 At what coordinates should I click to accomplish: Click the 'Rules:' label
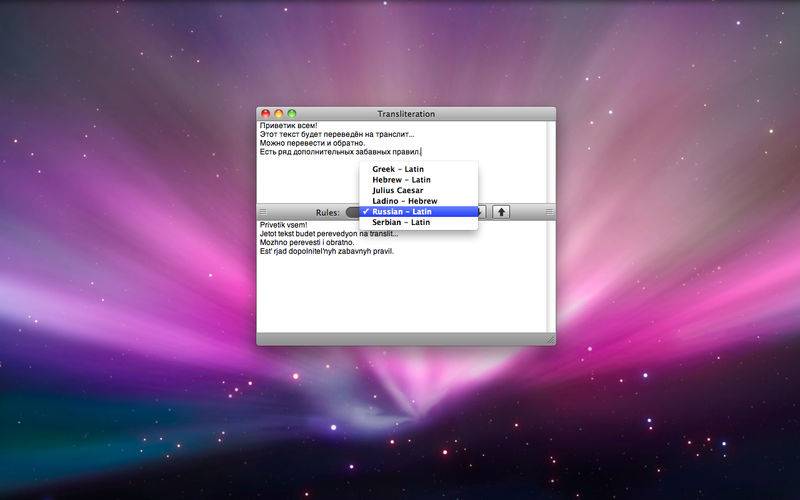pos(328,213)
